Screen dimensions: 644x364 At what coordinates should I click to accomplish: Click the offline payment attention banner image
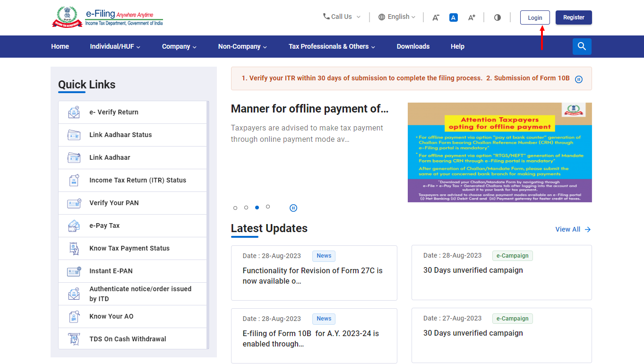(499, 152)
